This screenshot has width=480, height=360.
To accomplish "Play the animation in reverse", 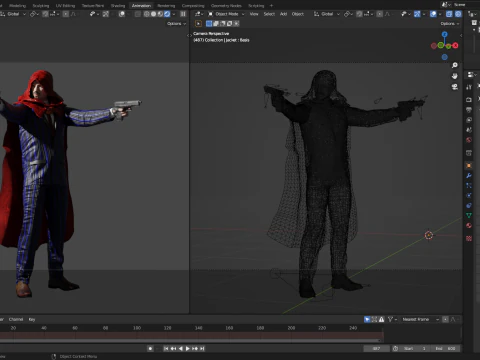I will point(181,348).
